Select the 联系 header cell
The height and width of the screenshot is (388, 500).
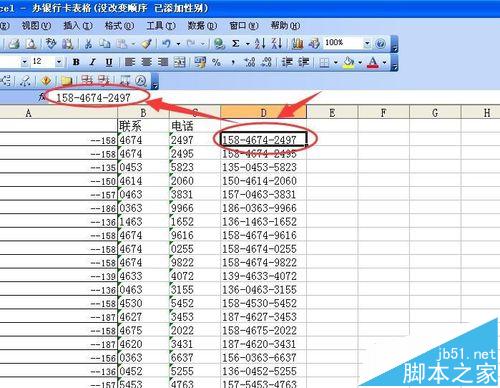[143, 126]
